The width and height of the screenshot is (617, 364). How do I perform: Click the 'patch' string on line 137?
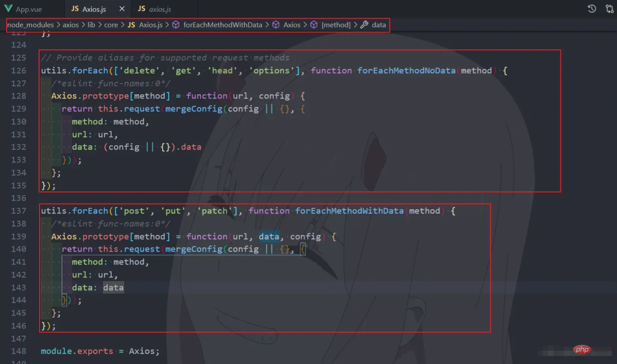click(x=215, y=211)
